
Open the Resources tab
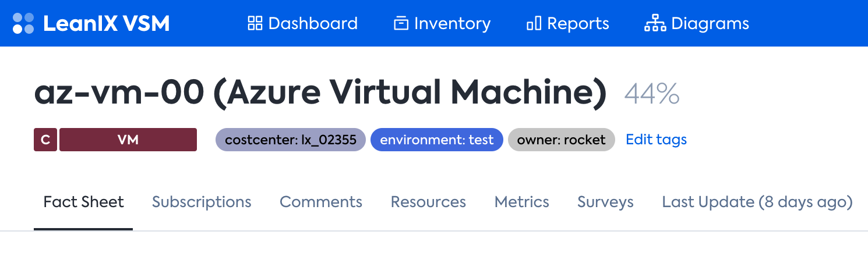point(428,202)
